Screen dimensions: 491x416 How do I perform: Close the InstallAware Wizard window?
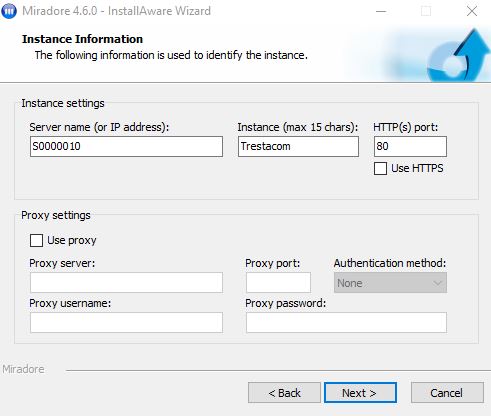coord(471,11)
